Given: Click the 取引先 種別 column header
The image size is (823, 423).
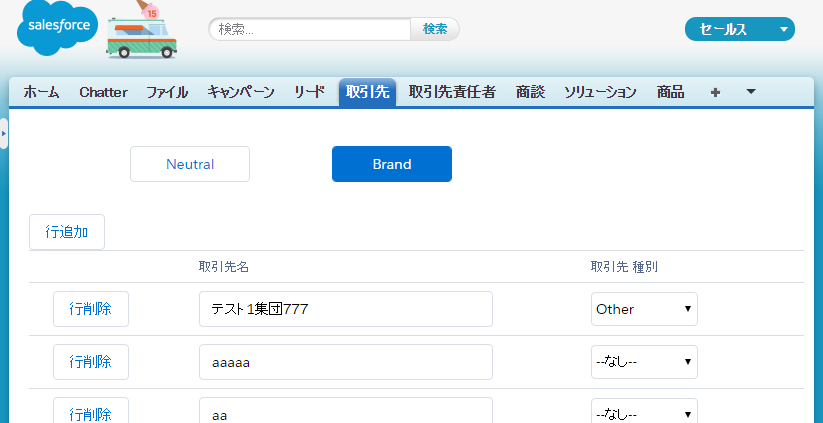Looking at the screenshot, I should coord(624,267).
